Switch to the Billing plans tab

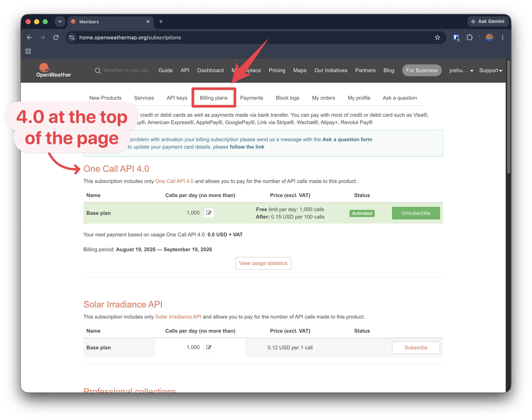tap(214, 98)
